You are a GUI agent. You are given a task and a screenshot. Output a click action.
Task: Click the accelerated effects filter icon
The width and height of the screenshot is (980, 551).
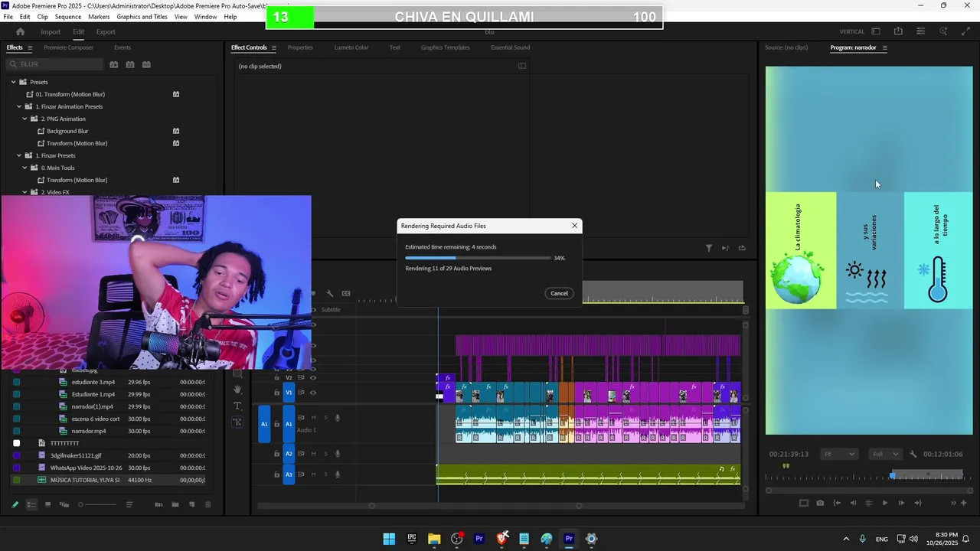[113, 64]
